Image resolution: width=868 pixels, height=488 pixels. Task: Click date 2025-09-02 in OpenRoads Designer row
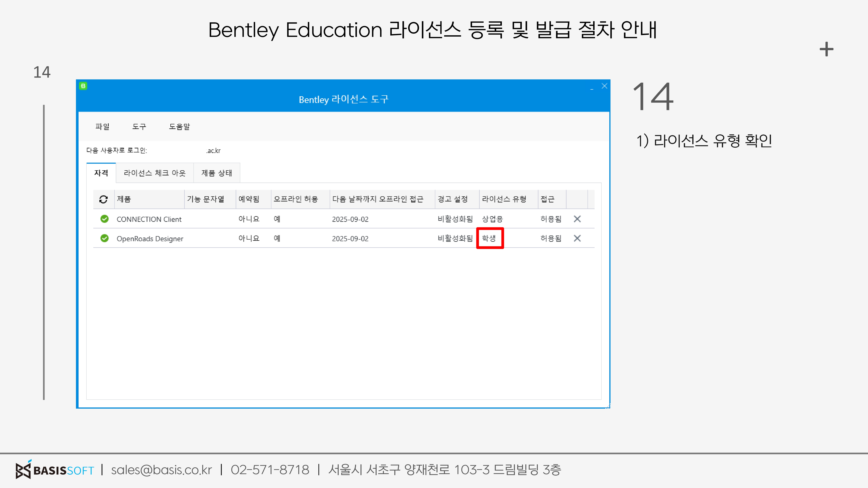pos(350,239)
